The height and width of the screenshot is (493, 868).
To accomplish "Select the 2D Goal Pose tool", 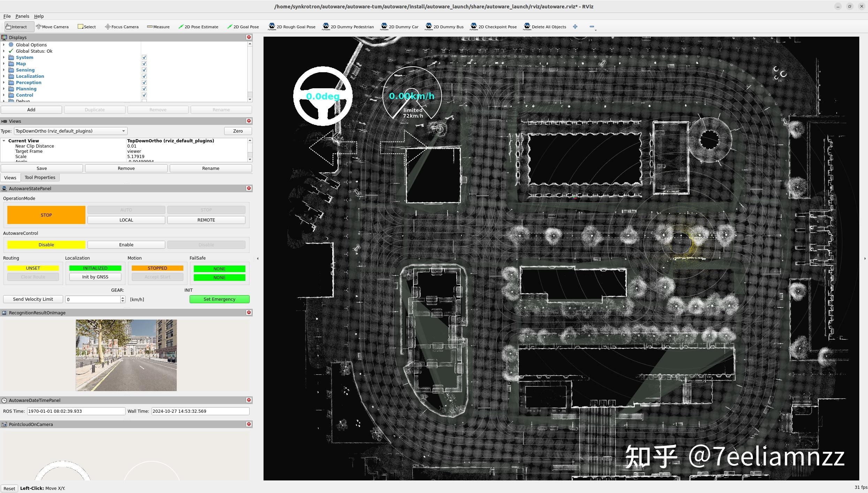I will (243, 27).
